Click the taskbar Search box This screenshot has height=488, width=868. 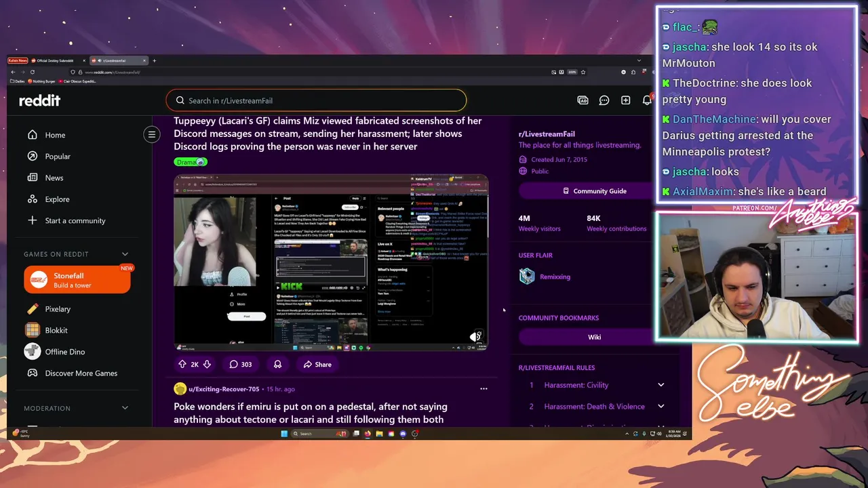pos(319,434)
